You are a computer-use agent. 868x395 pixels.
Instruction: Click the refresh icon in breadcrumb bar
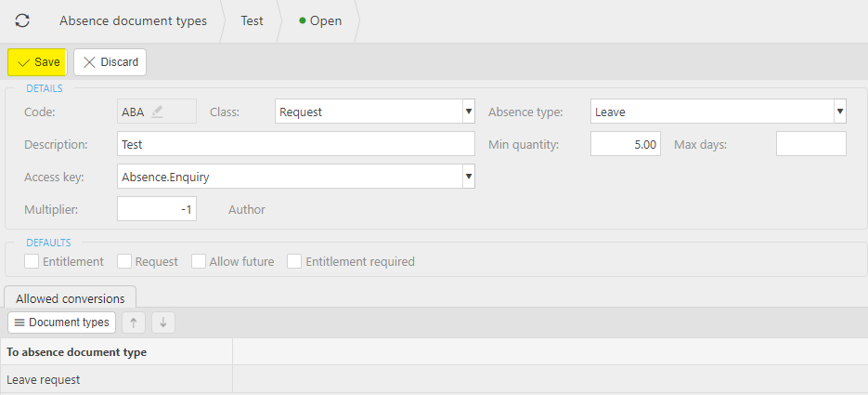(x=22, y=21)
